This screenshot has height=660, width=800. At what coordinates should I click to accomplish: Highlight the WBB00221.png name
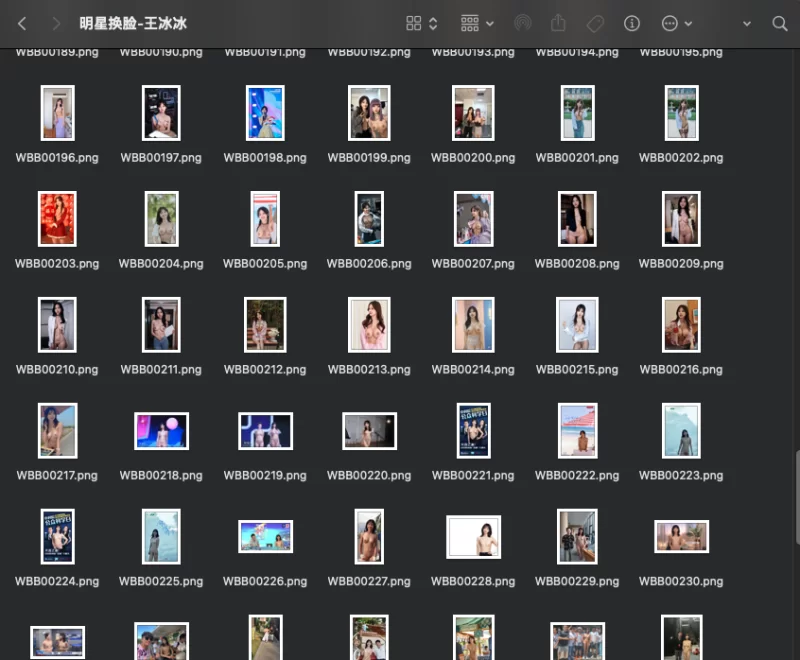[473, 475]
